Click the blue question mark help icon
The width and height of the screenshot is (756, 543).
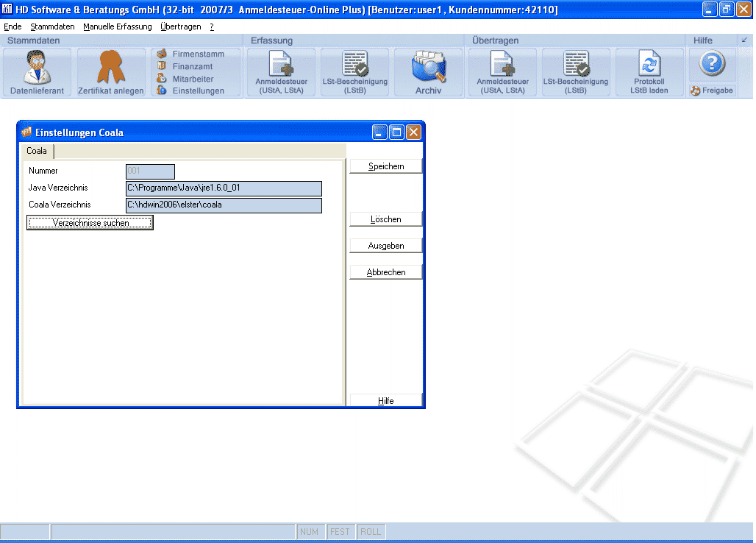point(712,64)
